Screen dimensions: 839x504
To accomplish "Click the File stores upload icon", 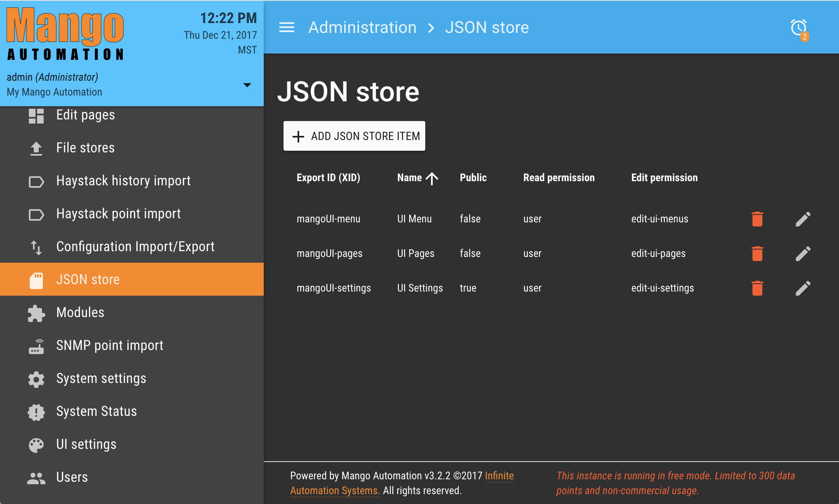I will point(36,149).
